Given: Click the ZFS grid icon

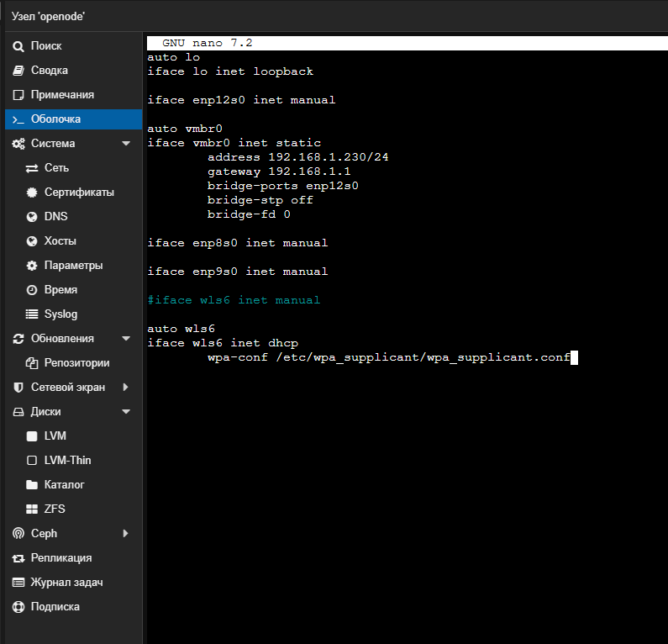Looking at the screenshot, I should 32,509.
